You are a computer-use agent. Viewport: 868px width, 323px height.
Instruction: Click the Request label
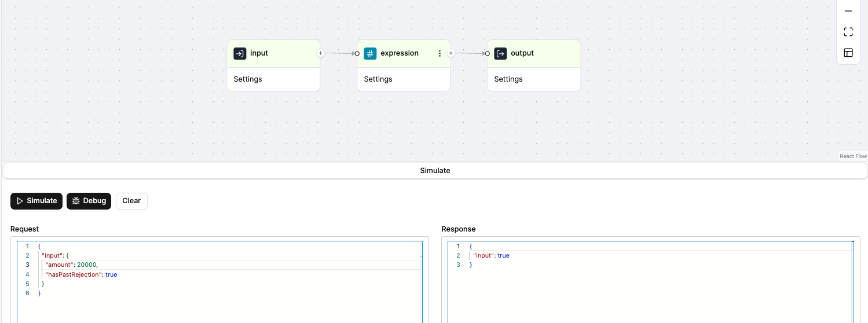coord(25,229)
